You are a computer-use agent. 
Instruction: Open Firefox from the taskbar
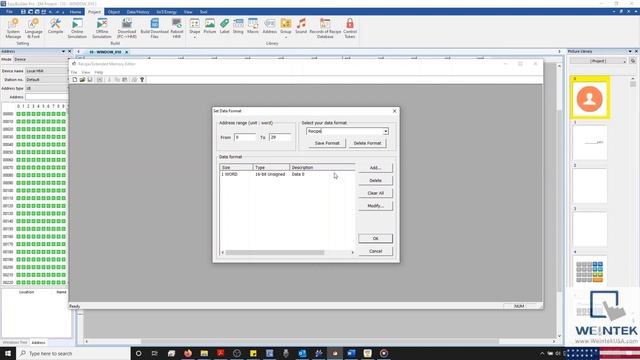188,353
